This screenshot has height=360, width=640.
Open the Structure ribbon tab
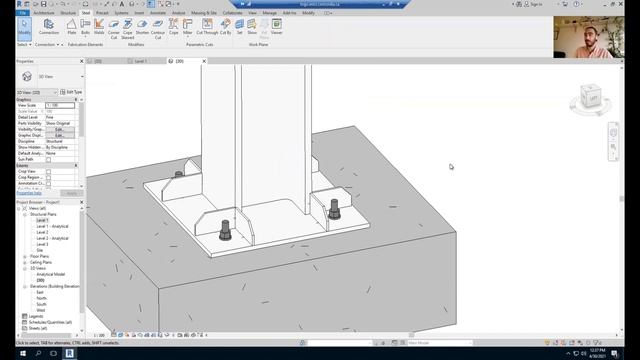point(68,13)
